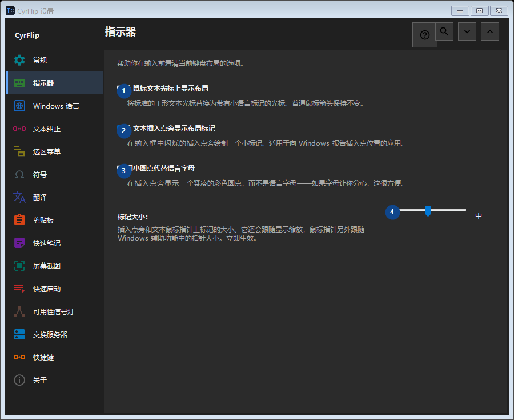The width and height of the screenshot is (514, 420).
Task: Open settings search magnifier icon
Action: 444,31
